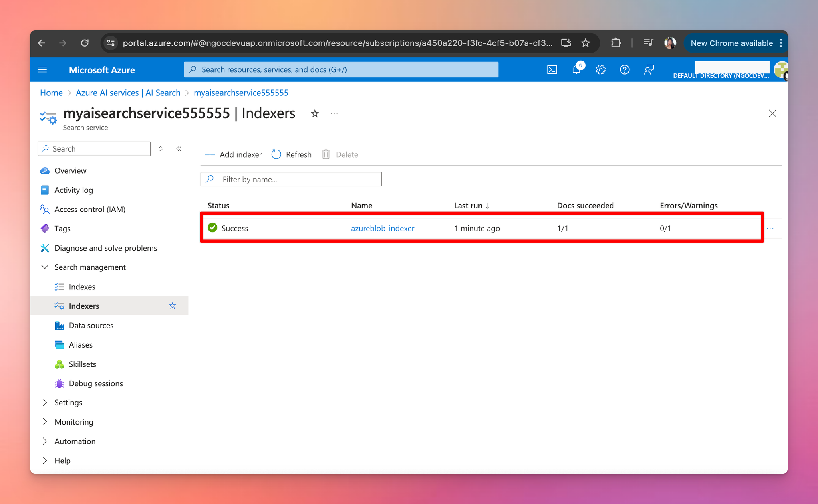
Task: Open row options ellipsis for azureblob-indexer
Action: [x=770, y=229]
